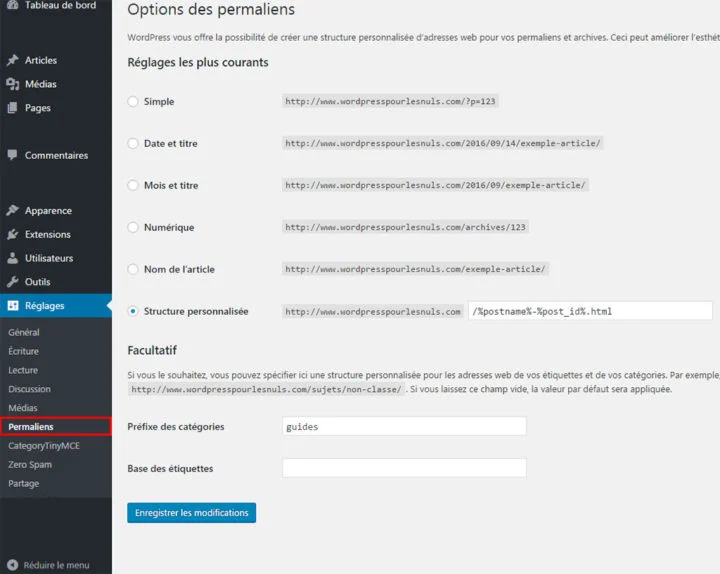The image size is (720, 574).
Task: Click the Base des étiquettes input field
Action: point(404,468)
